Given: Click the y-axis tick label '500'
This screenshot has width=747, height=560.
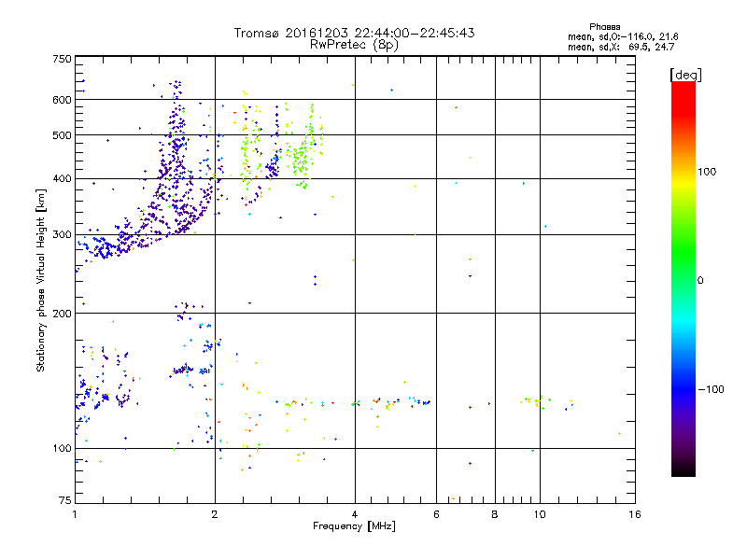Looking at the screenshot, I should point(62,135).
